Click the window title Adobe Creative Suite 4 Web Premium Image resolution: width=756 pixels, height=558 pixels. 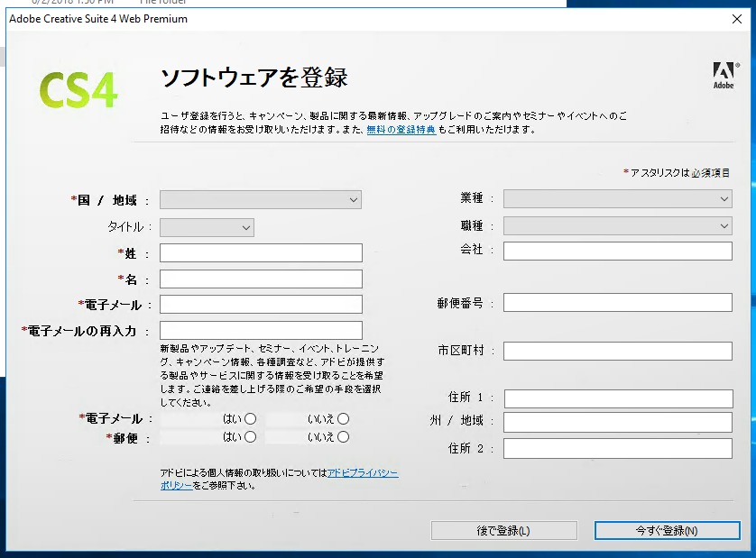pos(98,19)
